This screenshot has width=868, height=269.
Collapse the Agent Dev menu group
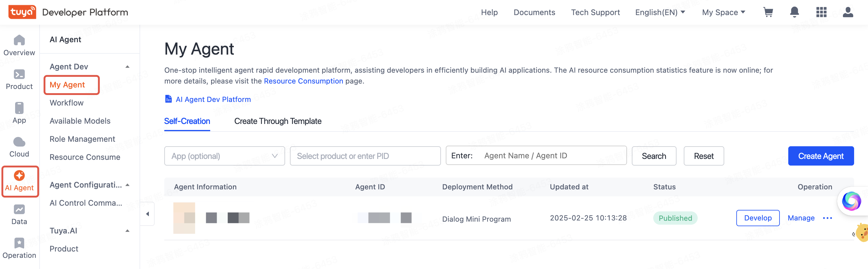pyautogui.click(x=127, y=67)
